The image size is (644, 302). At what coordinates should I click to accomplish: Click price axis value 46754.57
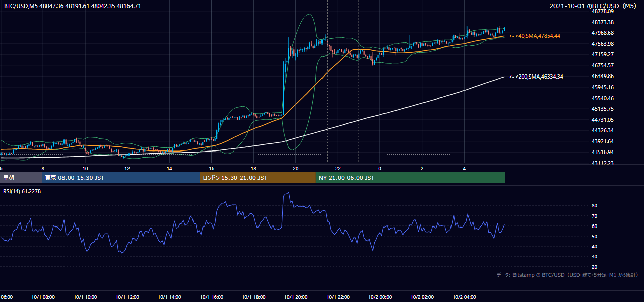[x=602, y=65]
